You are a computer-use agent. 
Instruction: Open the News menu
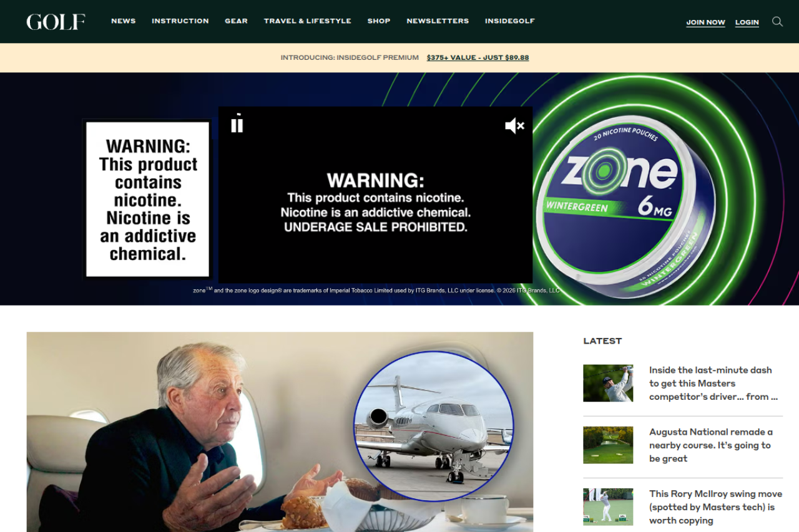124,21
